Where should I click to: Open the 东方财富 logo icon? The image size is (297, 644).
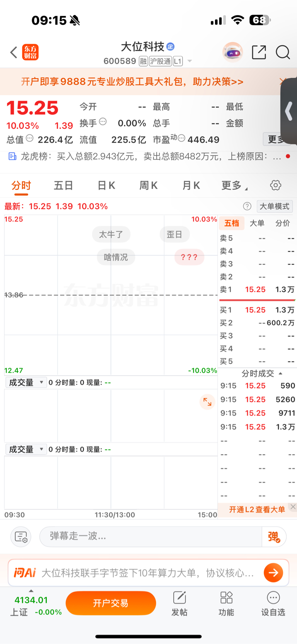[x=31, y=52]
